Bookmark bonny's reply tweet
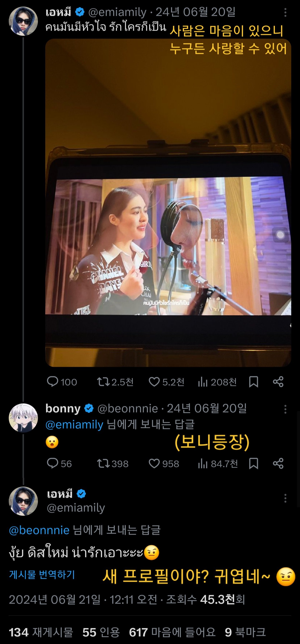 254,464
